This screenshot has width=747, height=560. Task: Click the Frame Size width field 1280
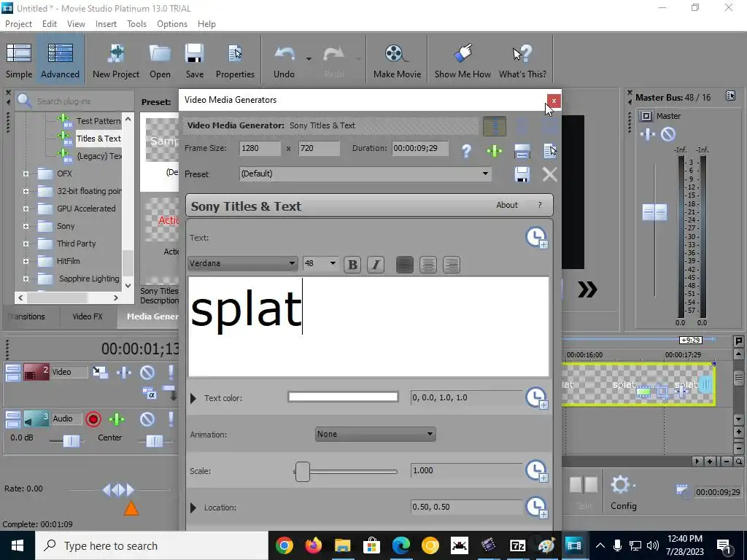(x=260, y=148)
